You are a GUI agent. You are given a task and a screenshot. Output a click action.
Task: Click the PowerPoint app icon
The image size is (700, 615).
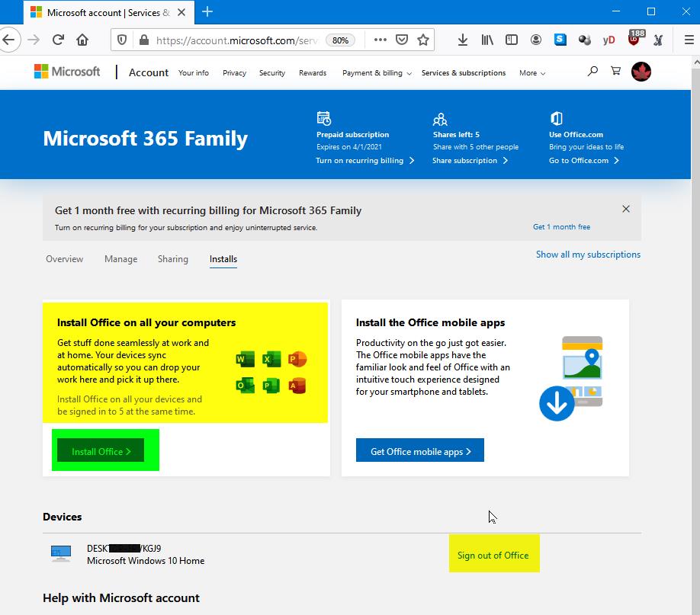click(297, 358)
